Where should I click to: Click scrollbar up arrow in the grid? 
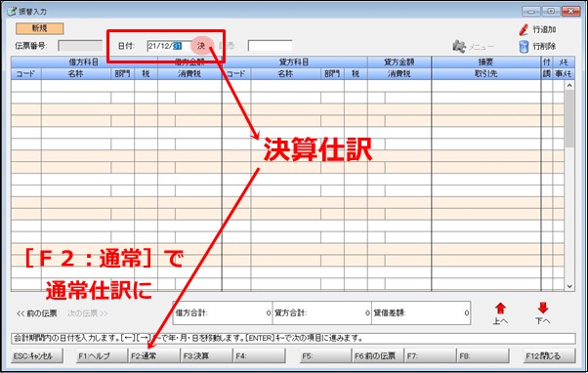tap(569, 86)
